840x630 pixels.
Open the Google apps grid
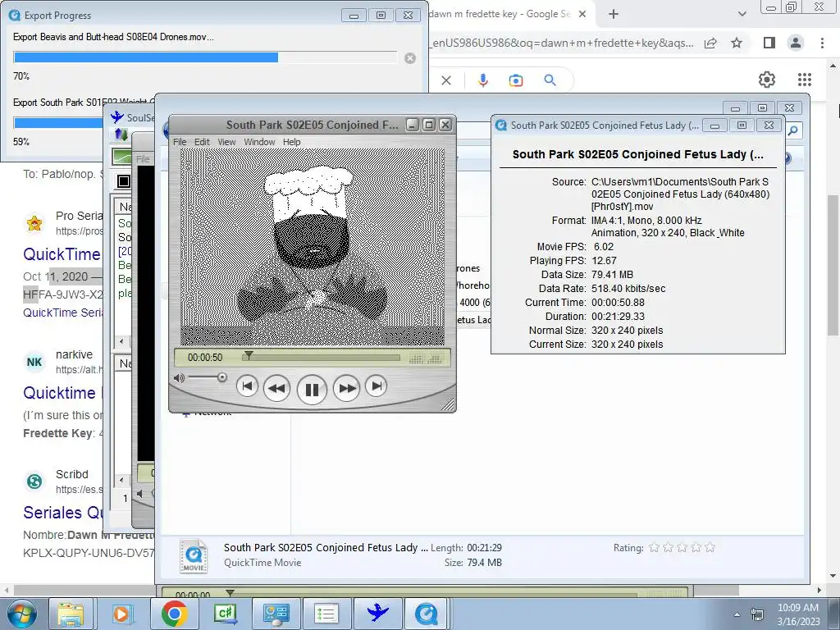pyautogui.click(x=804, y=80)
